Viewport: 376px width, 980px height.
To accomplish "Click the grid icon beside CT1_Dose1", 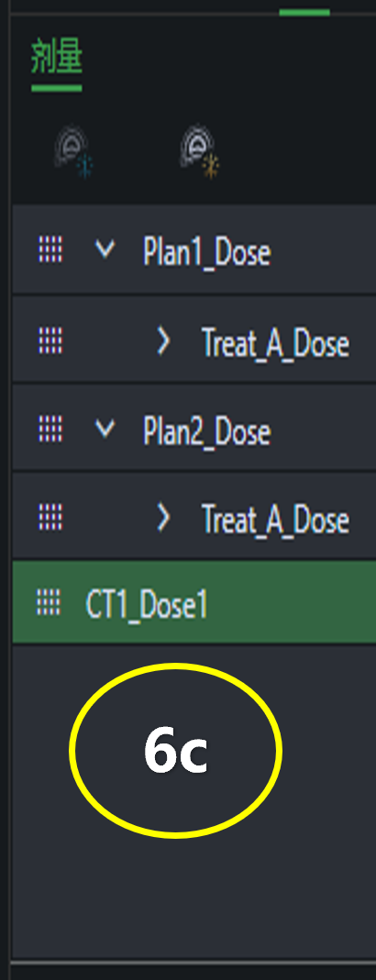I will [50, 602].
